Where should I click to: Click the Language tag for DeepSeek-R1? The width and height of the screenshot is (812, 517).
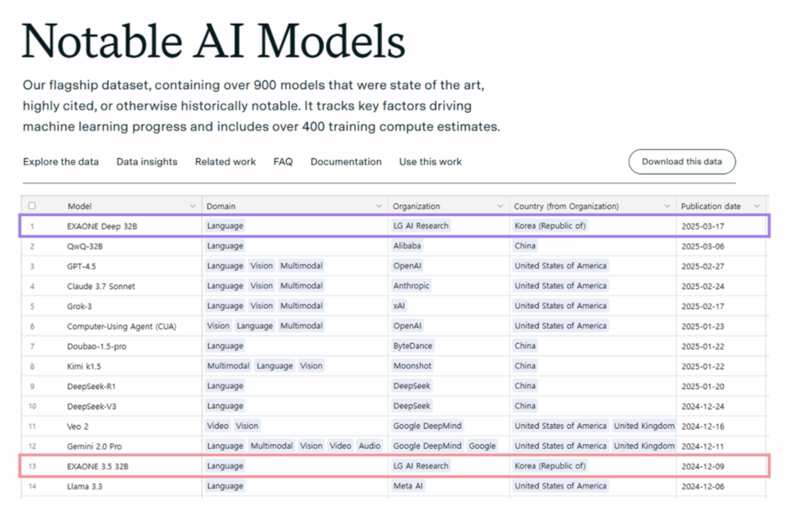[x=224, y=385]
